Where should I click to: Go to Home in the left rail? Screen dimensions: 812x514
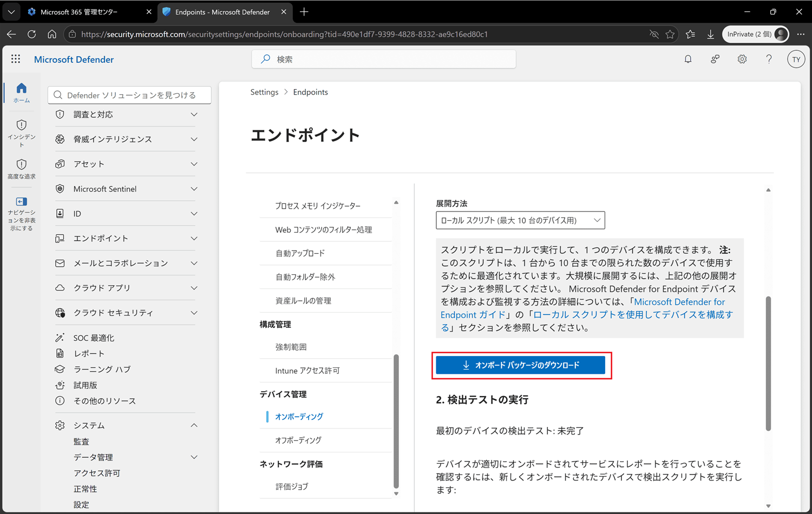22,93
